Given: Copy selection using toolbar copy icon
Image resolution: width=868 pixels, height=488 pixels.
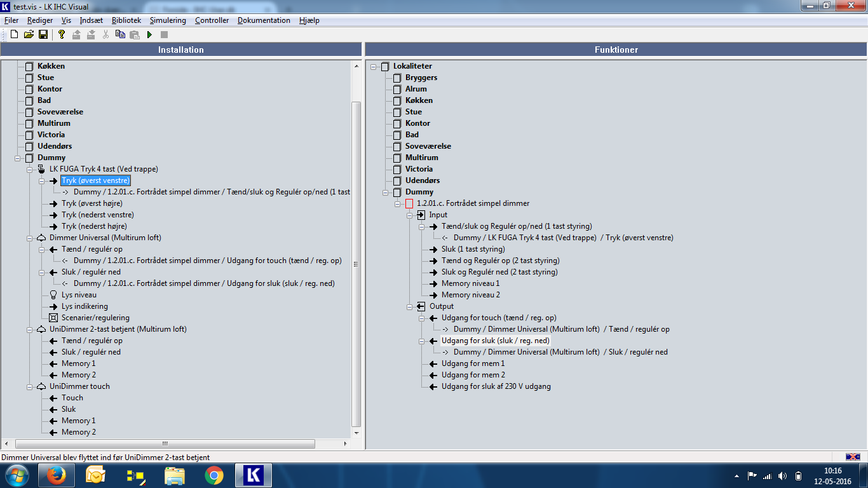Looking at the screenshot, I should tap(120, 34).
